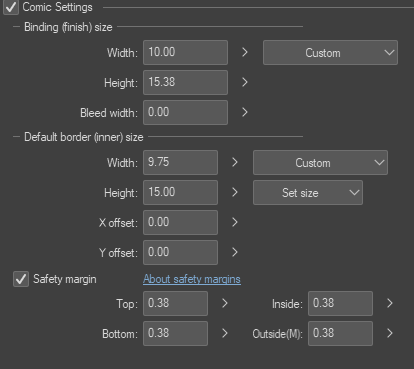The width and height of the screenshot is (414, 369).
Task: Open slider arrow beside X offset
Action: click(235, 222)
